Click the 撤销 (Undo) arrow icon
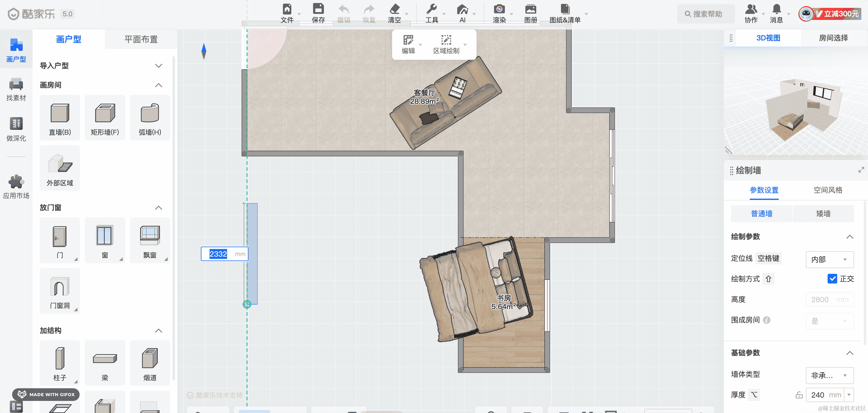The image size is (868, 413). 343,9
